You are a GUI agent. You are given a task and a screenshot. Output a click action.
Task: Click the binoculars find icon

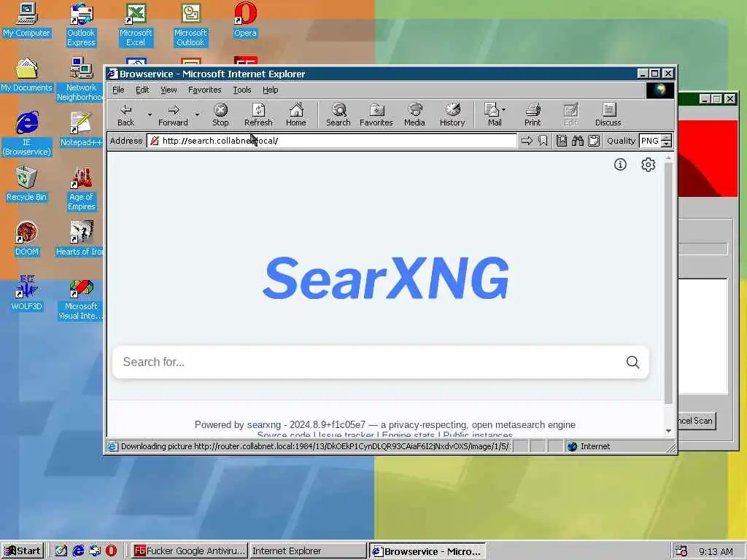click(578, 141)
